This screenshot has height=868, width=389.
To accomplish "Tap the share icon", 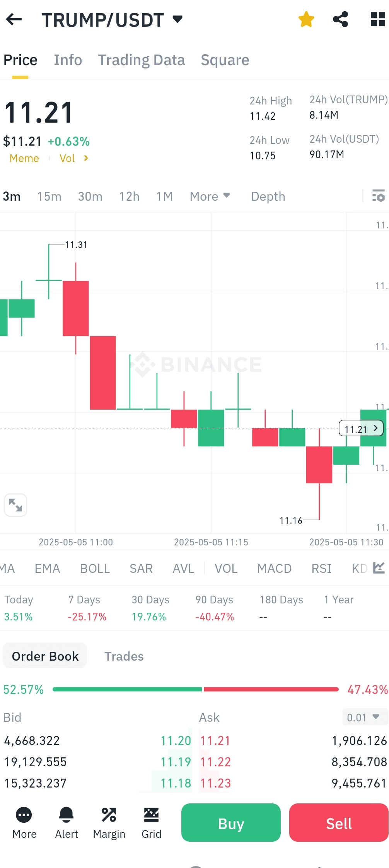I will click(340, 19).
